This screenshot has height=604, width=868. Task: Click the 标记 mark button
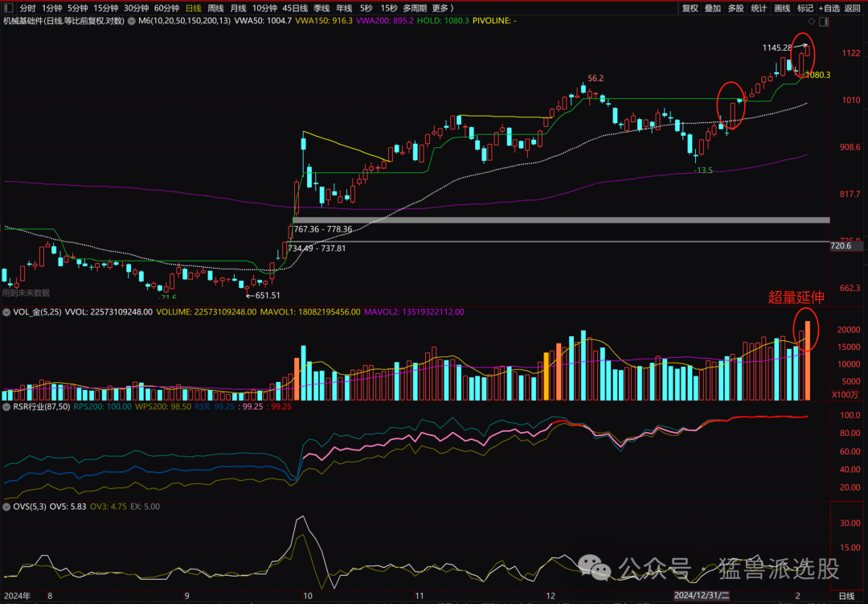805,8
